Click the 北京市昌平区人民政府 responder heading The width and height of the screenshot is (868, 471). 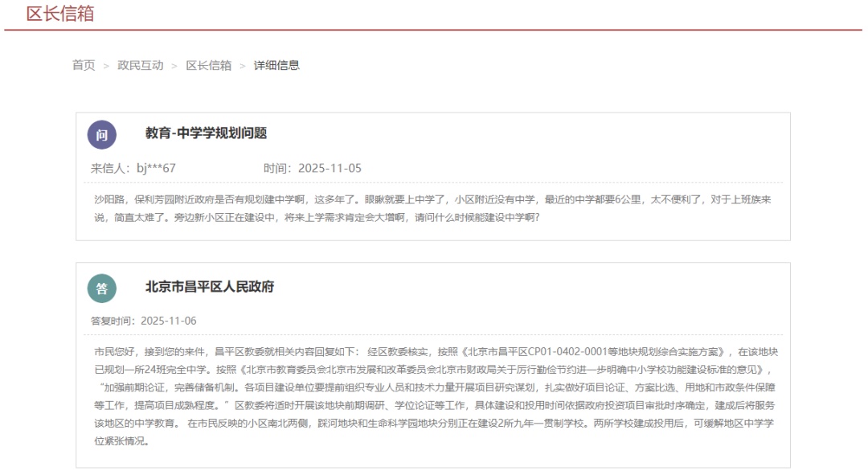pos(210,286)
